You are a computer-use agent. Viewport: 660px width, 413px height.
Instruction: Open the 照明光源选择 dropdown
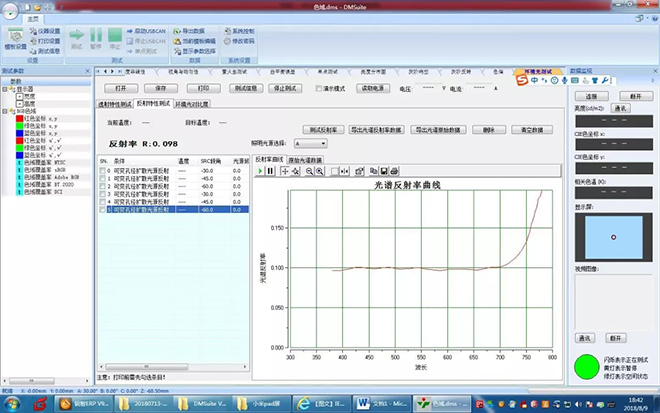click(x=309, y=143)
